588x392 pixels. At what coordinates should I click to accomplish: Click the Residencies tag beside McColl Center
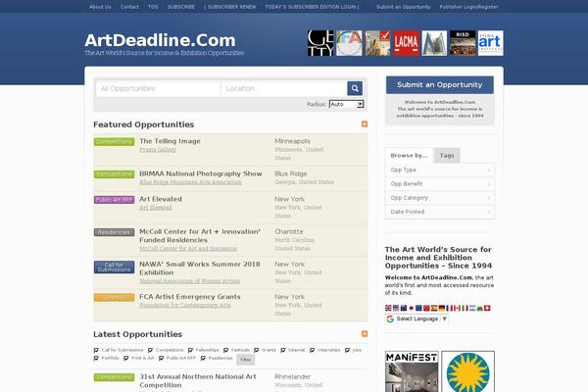pyautogui.click(x=114, y=232)
